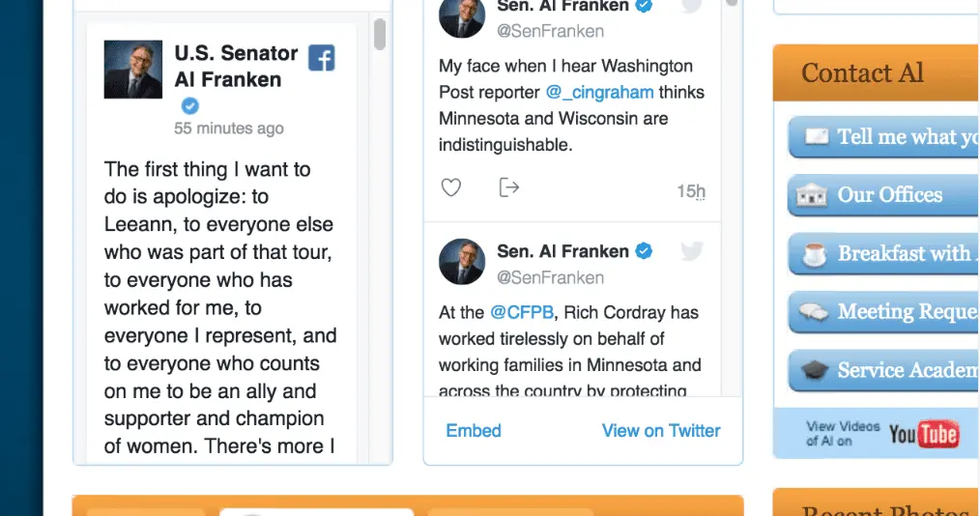
Task: Open the @_cingraham mention link
Action: tap(599, 93)
